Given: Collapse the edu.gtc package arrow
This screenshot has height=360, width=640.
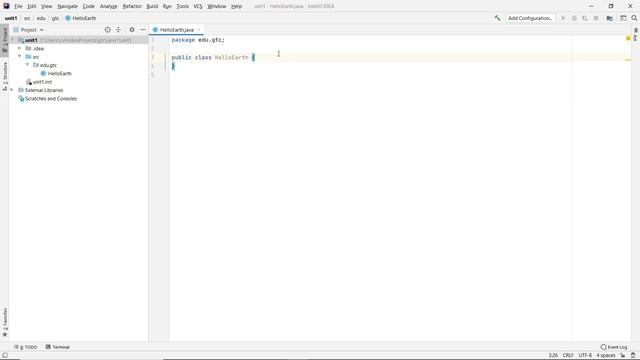Looking at the screenshot, I should pyautogui.click(x=27, y=65).
